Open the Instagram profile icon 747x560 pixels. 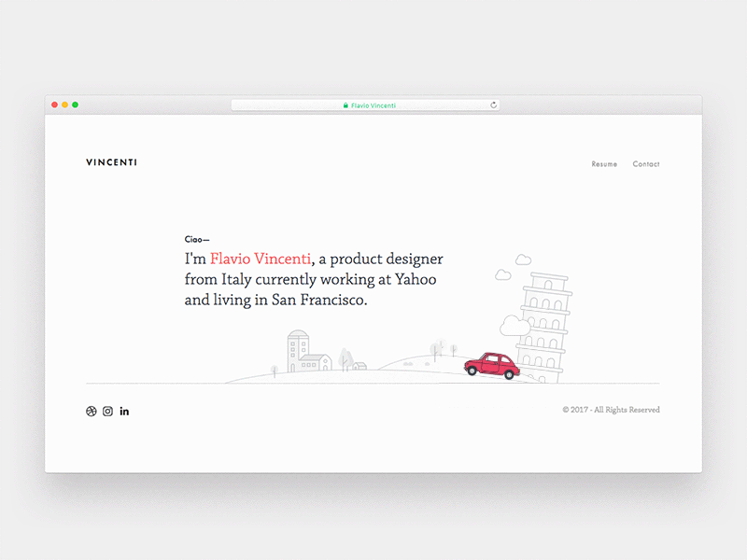coord(108,412)
